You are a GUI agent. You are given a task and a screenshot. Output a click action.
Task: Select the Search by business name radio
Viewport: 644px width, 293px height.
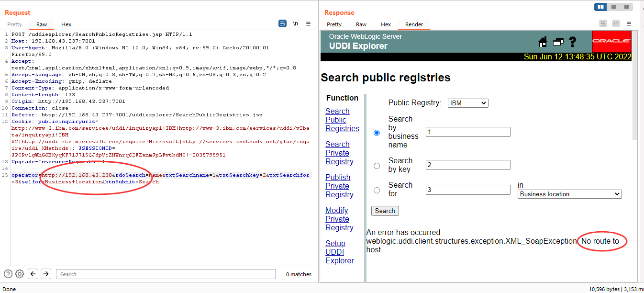point(377,133)
